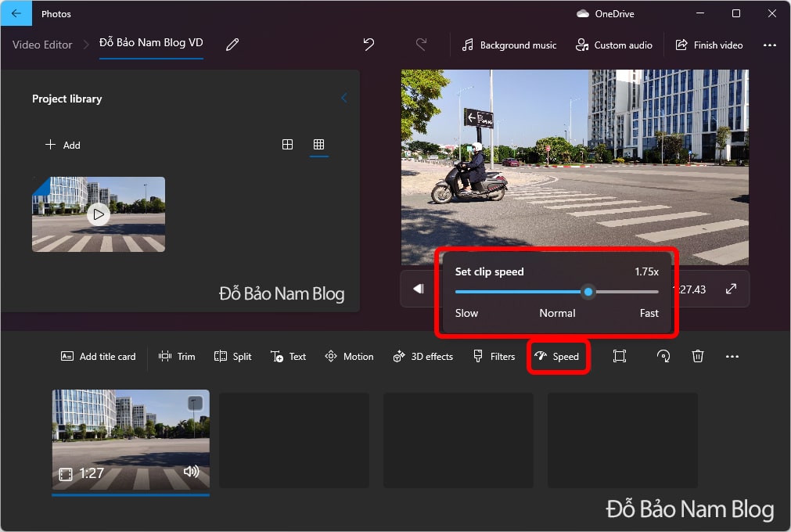The width and height of the screenshot is (791, 532).
Task: Open Motion effects for clip
Action: 349,357
